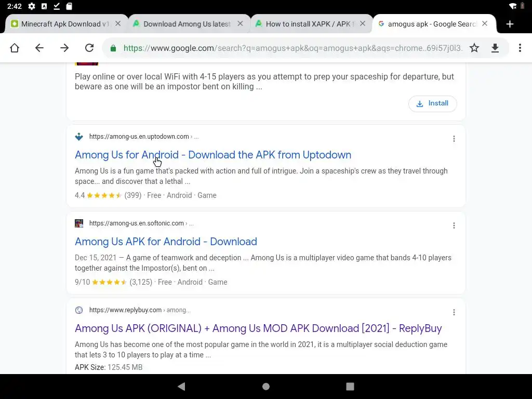Screen dimensions: 532x399
Task: Open downloads with the download arrow icon
Action: (495, 48)
